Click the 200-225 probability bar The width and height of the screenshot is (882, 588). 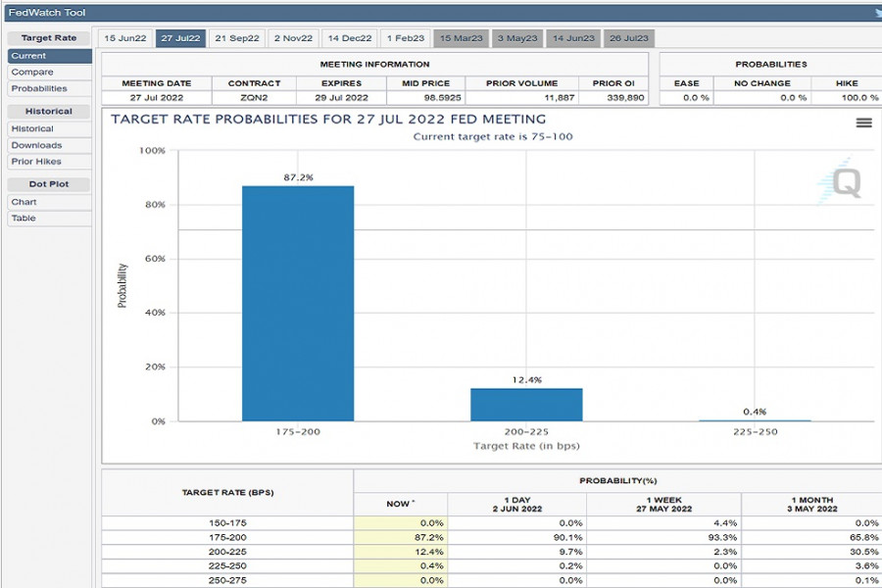click(526, 405)
